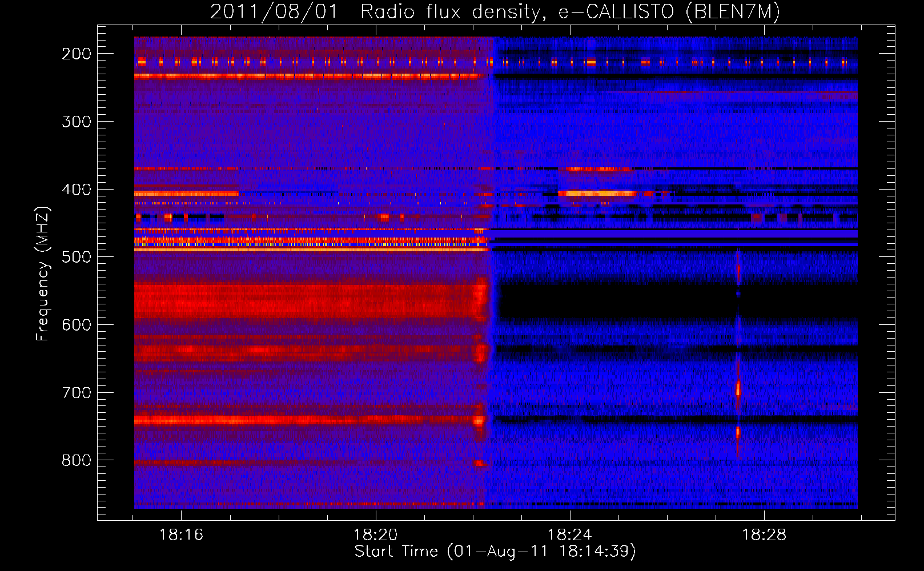
Task: Click the "Start Time (01-Aug-11 18:14:39)" label
Action: [495, 552]
